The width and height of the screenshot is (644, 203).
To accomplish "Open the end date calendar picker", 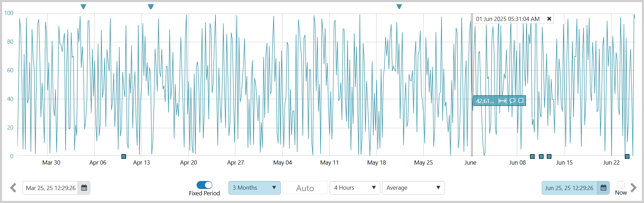I will click(603, 188).
